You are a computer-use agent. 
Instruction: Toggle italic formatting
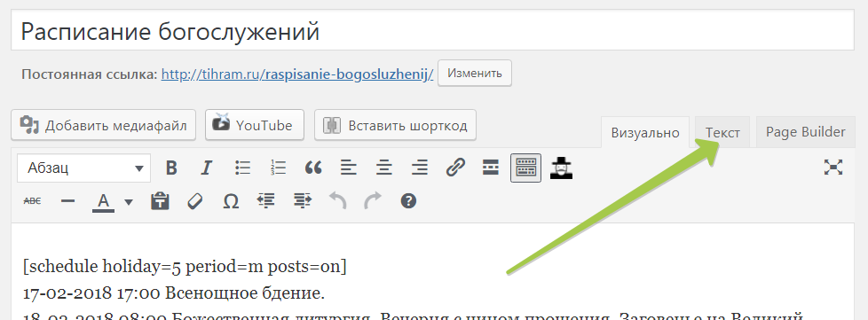click(x=207, y=168)
